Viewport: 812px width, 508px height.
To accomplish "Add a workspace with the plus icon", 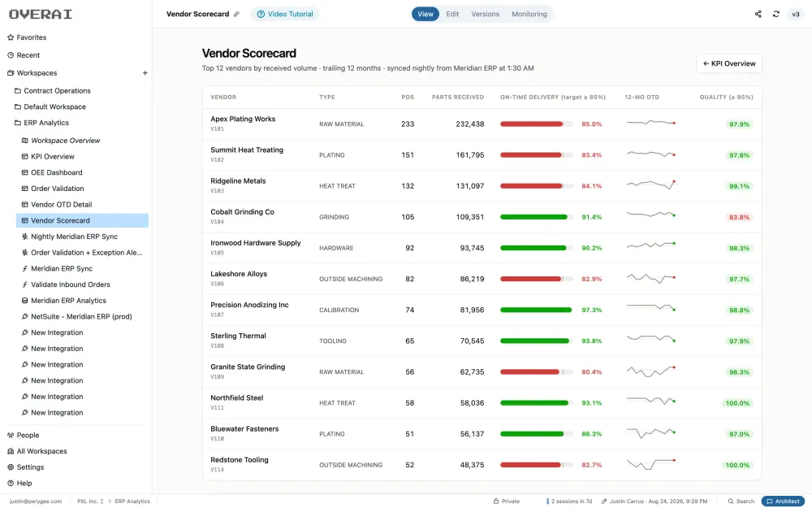I will tap(145, 73).
